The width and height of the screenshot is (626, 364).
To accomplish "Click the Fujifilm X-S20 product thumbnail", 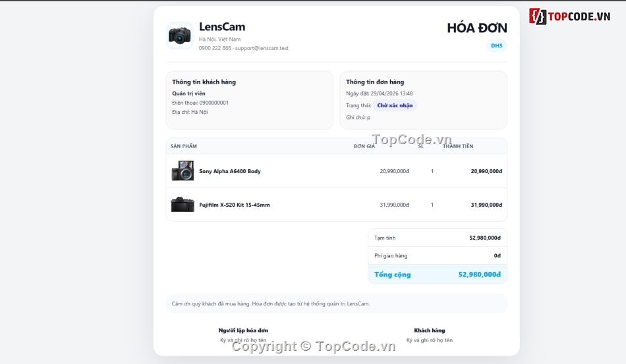I will click(x=183, y=205).
